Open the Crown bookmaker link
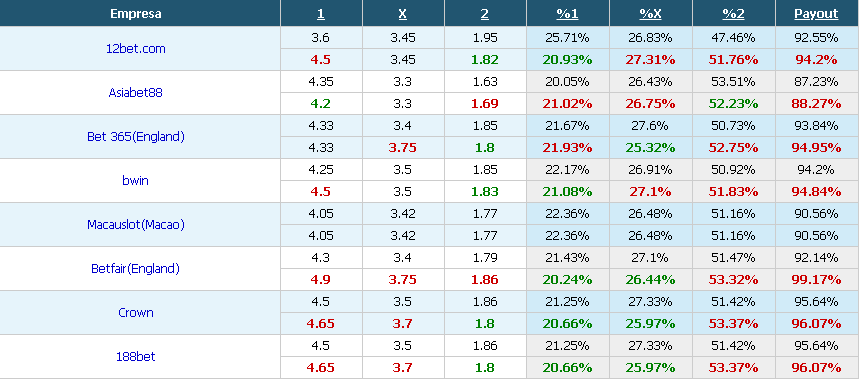The image size is (861, 379). pos(136,313)
